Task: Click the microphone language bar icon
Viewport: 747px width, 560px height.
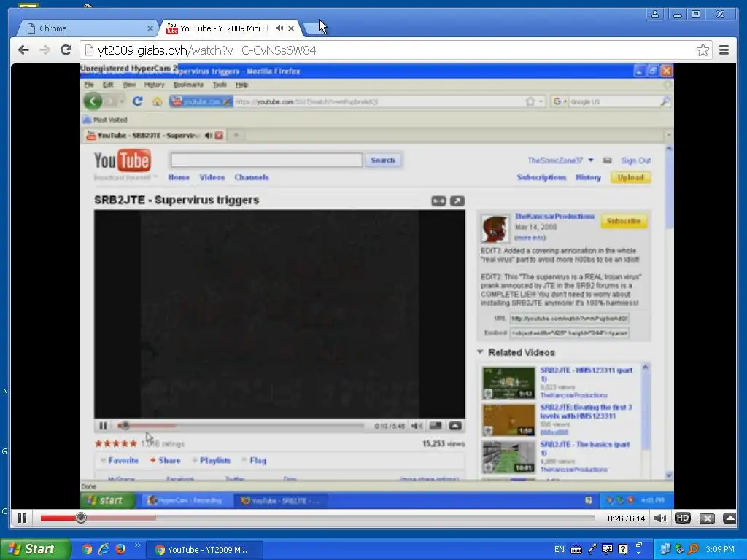Action: click(x=592, y=549)
